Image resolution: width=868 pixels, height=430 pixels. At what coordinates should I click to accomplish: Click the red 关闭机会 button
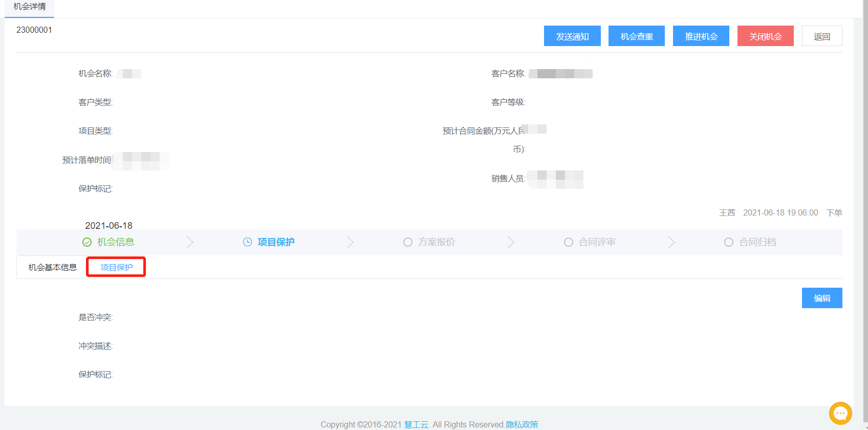[766, 36]
